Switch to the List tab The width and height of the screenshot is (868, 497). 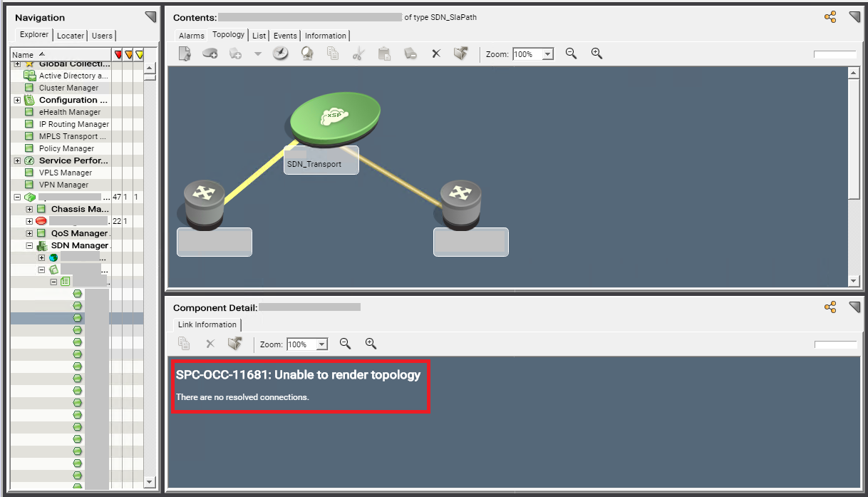point(259,36)
